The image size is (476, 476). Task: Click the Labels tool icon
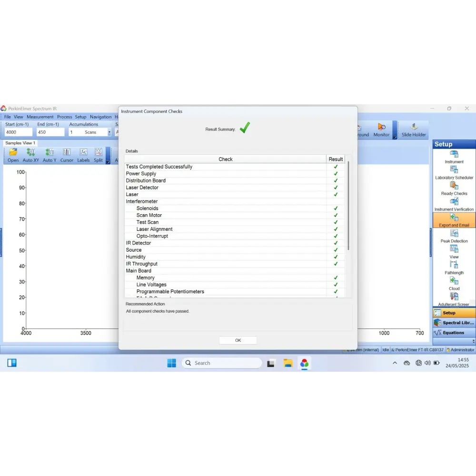click(x=83, y=156)
